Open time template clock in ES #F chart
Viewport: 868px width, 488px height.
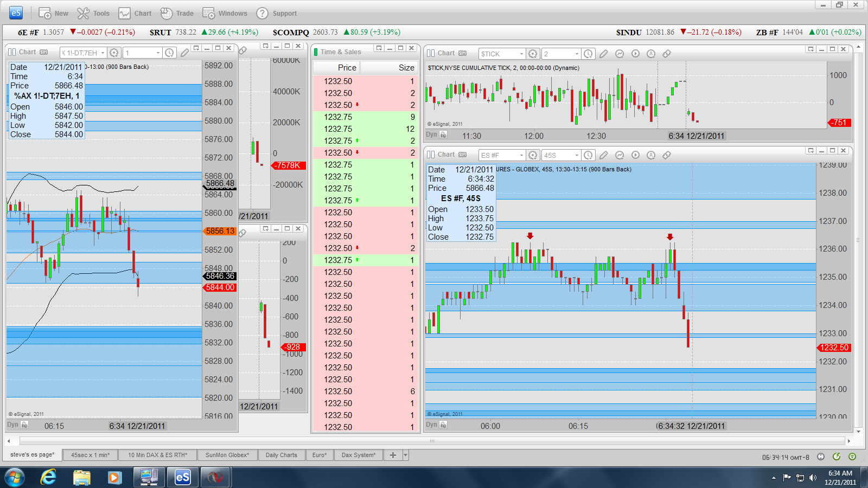pos(589,155)
